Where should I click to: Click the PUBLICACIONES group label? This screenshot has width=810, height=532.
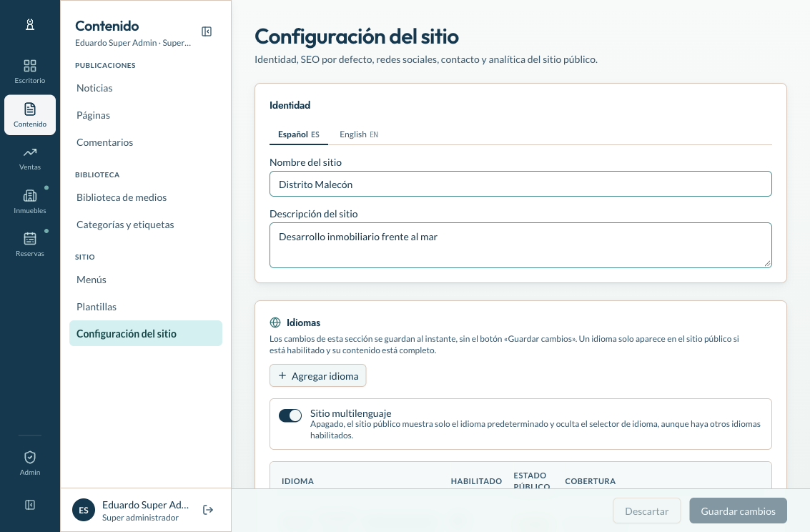coord(105,66)
